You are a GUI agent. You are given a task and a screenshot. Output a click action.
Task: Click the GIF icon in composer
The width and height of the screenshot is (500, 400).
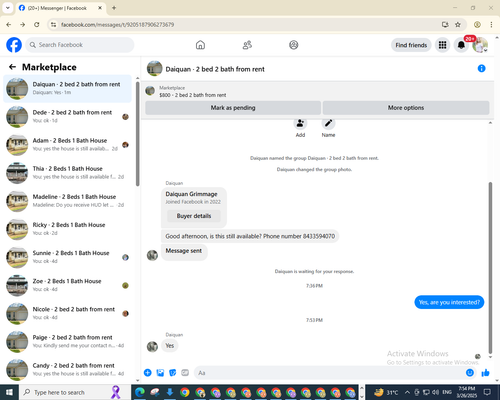[185, 373]
